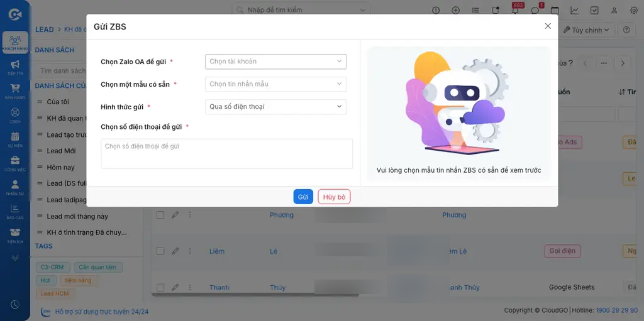The height and width of the screenshot is (321, 644).
Task: Click the Hot tag
Action: click(x=45, y=280)
